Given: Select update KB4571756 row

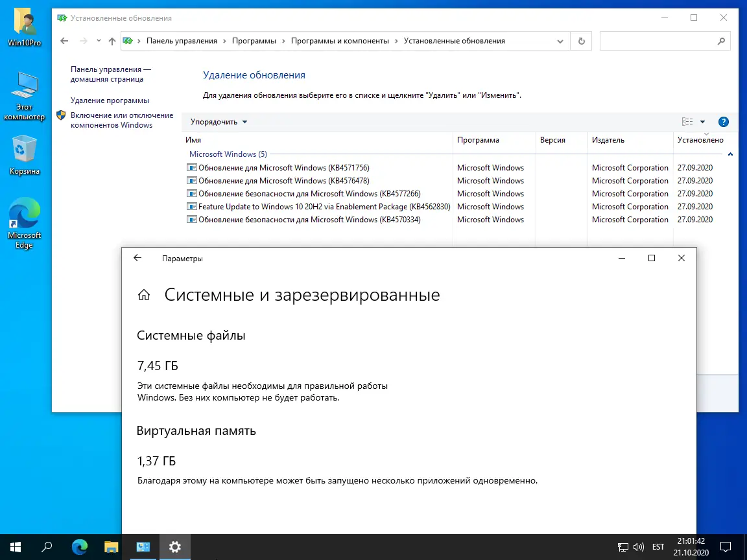Looking at the screenshot, I should click(449, 168).
